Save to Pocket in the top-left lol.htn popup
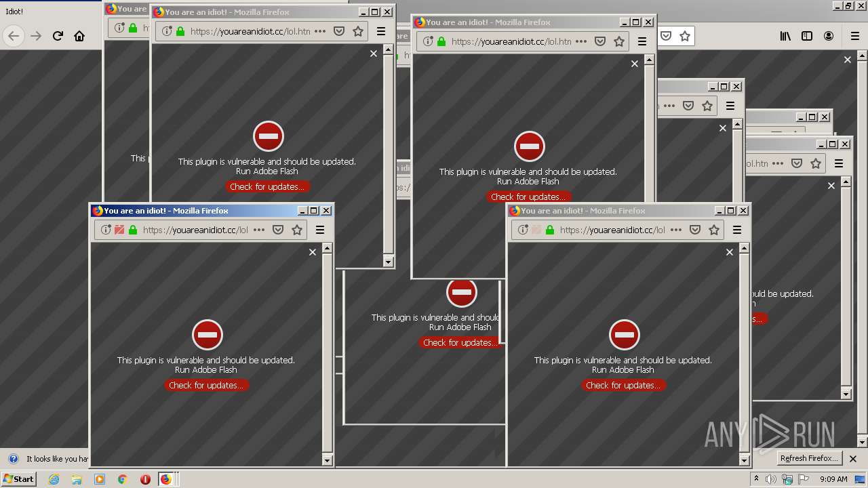The image size is (868, 488). coord(339,31)
